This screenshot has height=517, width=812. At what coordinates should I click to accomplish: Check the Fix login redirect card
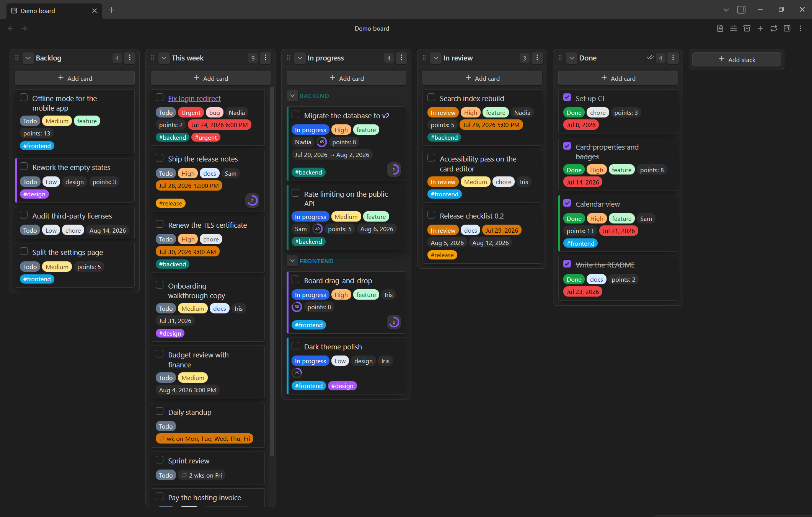160,98
